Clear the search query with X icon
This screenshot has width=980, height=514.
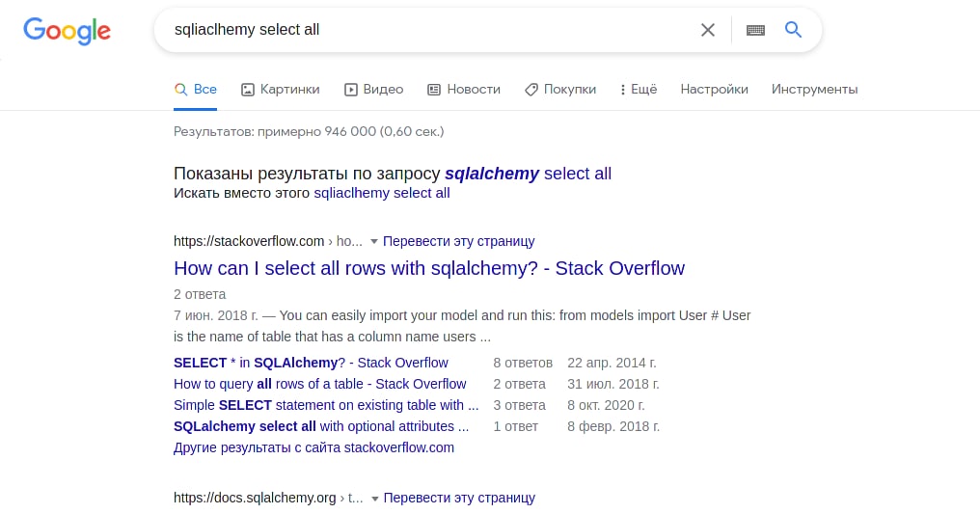point(707,29)
